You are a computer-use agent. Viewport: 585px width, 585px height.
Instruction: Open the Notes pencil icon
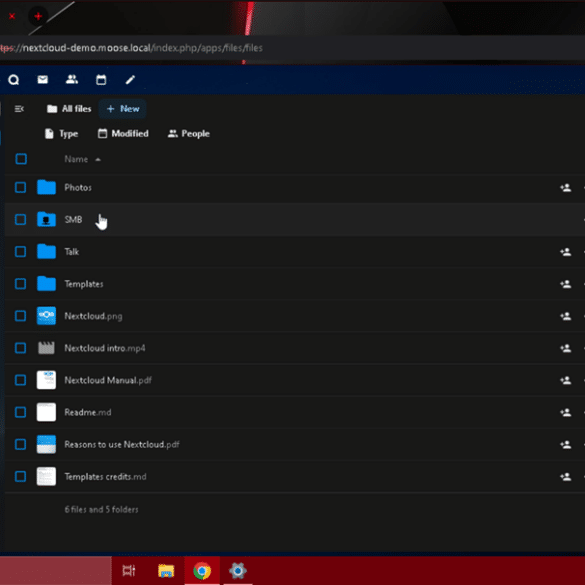coord(130,79)
